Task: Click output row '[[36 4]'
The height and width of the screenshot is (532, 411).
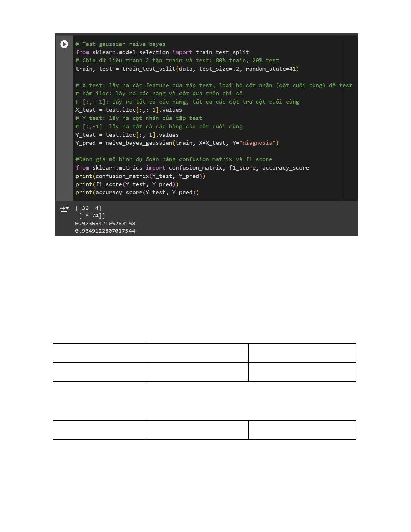Action: coord(89,208)
